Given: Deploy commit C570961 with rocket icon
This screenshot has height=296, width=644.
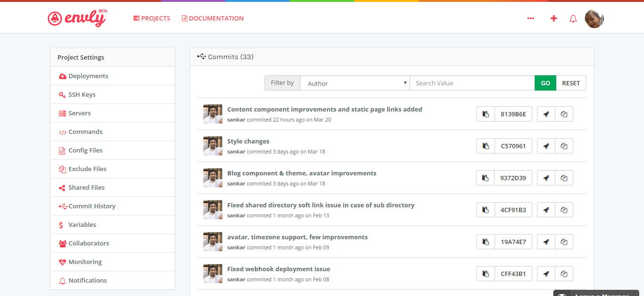Looking at the screenshot, I should tap(546, 146).
